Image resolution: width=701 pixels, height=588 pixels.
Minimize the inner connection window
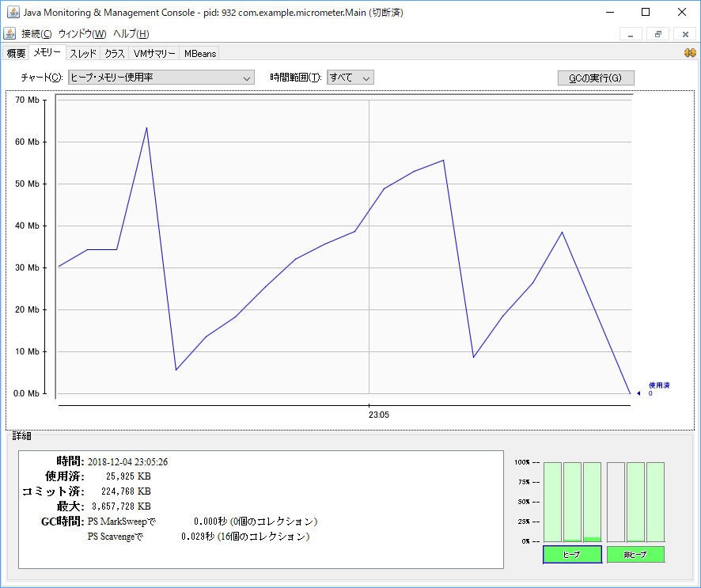631,34
